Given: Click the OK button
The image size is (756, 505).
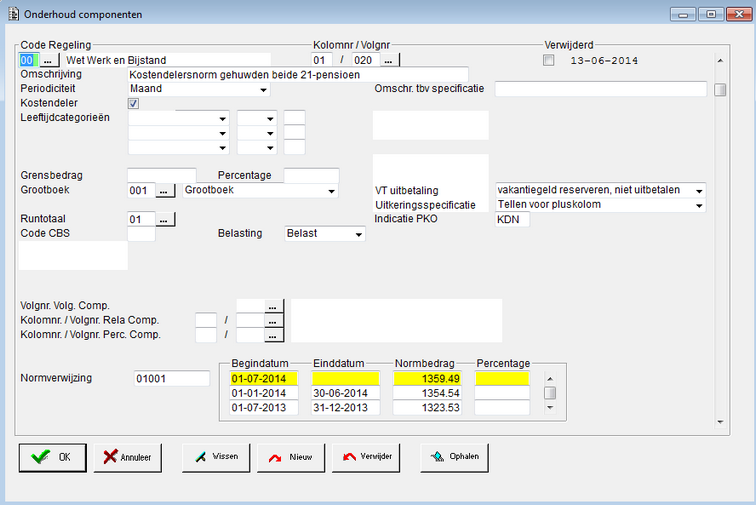Looking at the screenshot, I should 53,457.
